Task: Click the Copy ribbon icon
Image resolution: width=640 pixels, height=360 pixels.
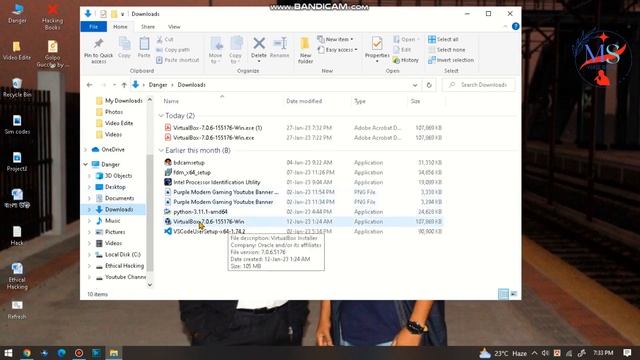Action: [124, 47]
